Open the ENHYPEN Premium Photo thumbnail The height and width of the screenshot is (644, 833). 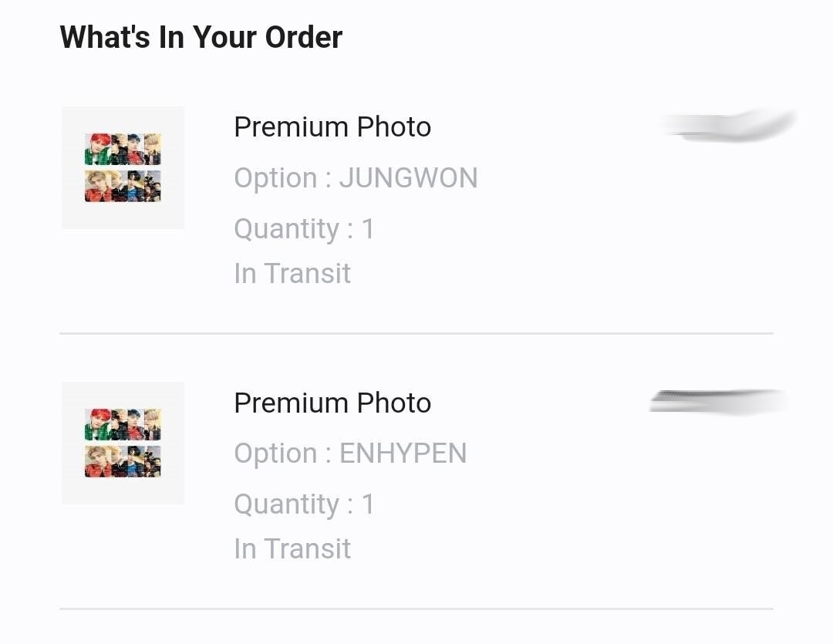coord(123,443)
